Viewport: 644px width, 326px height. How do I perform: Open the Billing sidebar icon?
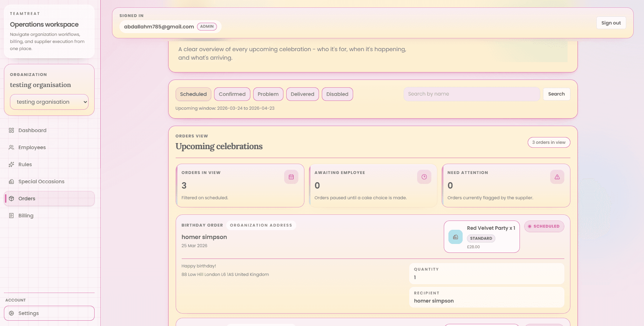(12, 216)
